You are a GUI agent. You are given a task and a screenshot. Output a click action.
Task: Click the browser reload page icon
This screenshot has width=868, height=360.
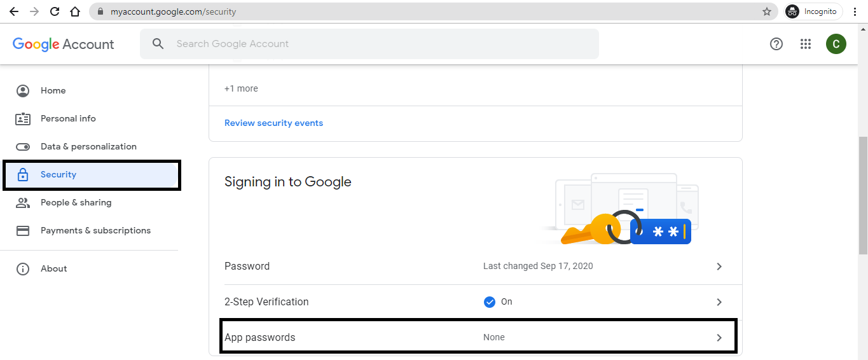point(55,11)
